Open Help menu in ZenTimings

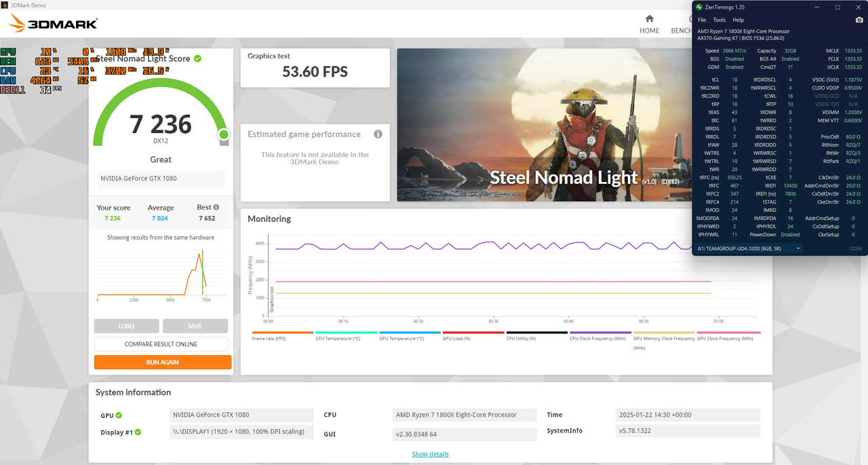click(738, 20)
